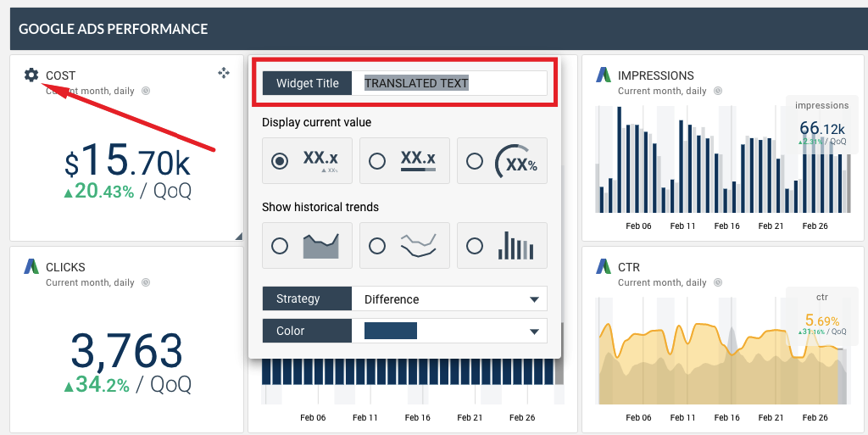Select the area chart historical trend option
The height and width of the screenshot is (435, 868).
coord(307,246)
